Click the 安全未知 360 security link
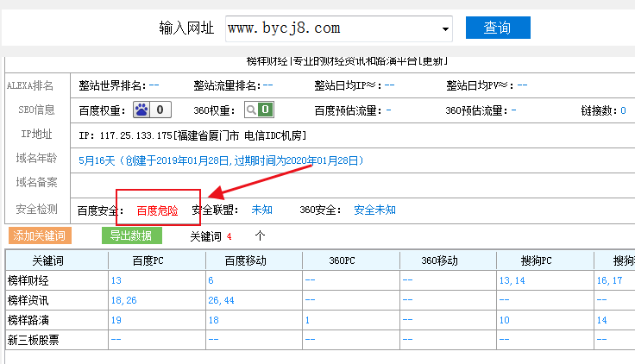 click(x=374, y=210)
